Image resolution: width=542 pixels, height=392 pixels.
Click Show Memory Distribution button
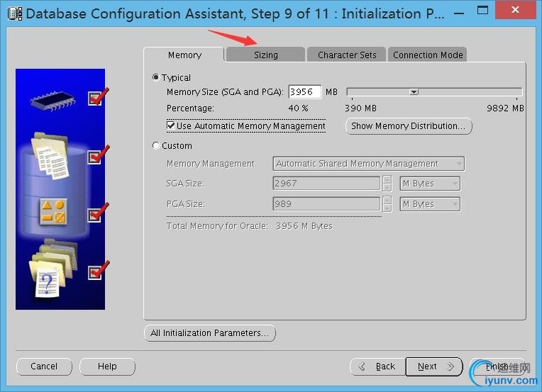(x=409, y=126)
